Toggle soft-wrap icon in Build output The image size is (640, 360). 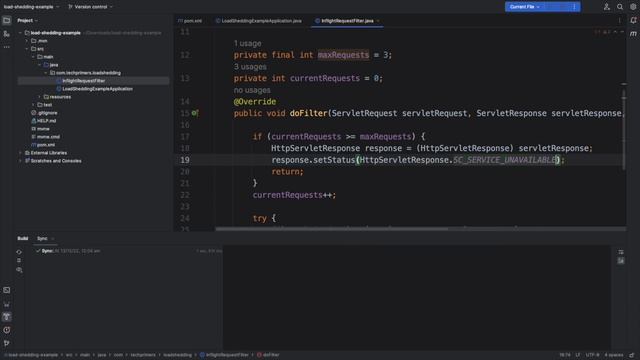621,252
